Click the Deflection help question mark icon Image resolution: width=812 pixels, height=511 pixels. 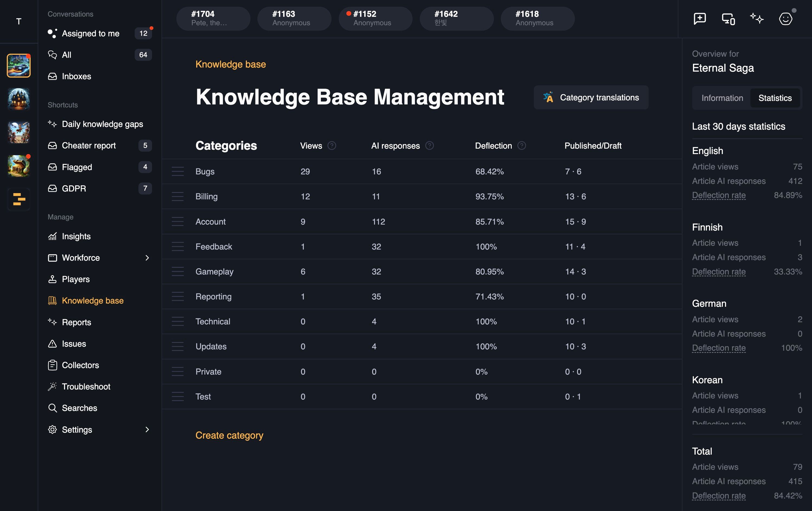pyautogui.click(x=522, y=145)
